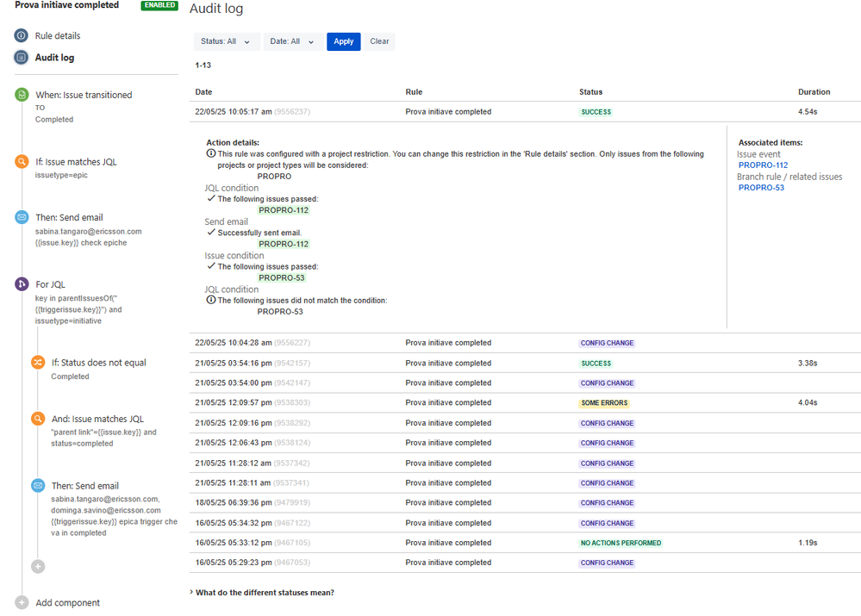Click the NO ACTIONS PERFORMED status badge

(621, 543)
